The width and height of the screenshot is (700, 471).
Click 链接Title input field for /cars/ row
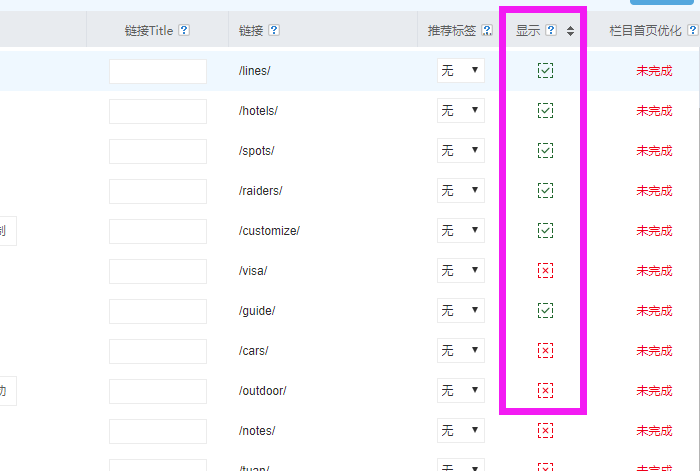click(x=158, y=351)
